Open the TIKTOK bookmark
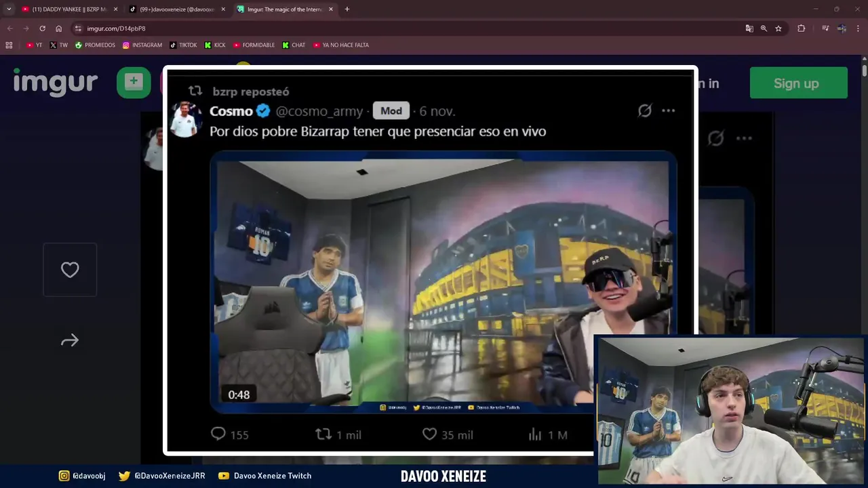Viewport: 868px width, 488px height. pos(183,45)
